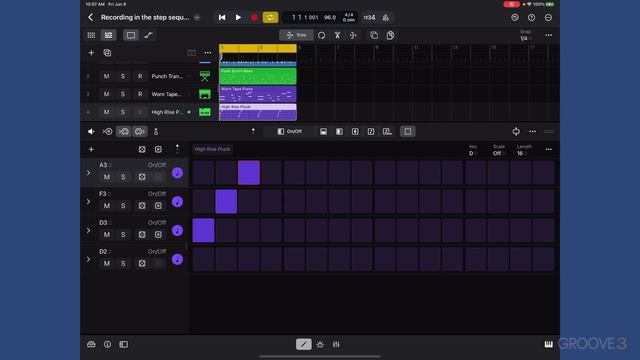Toggle the step sequencer preview speaker
The width and height of the screenshot is (640, 360).
[91, 131]
